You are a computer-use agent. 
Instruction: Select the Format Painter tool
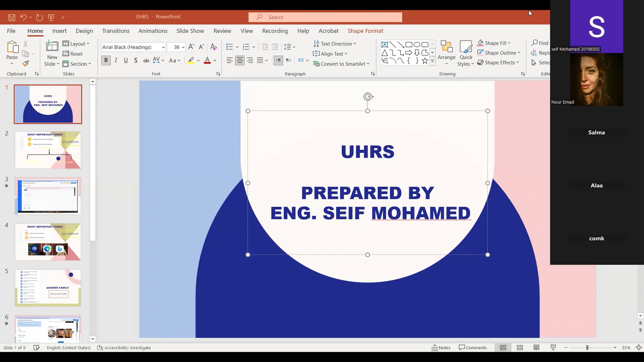pyautogui.click(x=25, y=64)
